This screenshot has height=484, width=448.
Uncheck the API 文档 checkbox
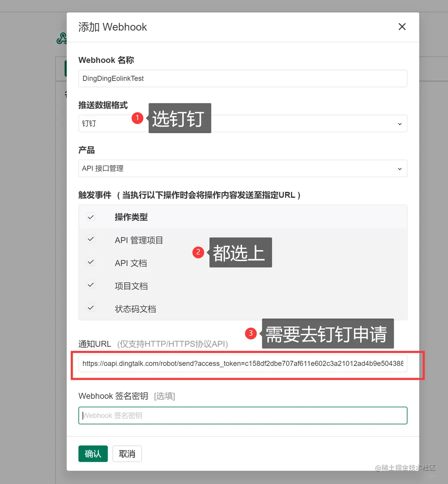tap(91, 262)
